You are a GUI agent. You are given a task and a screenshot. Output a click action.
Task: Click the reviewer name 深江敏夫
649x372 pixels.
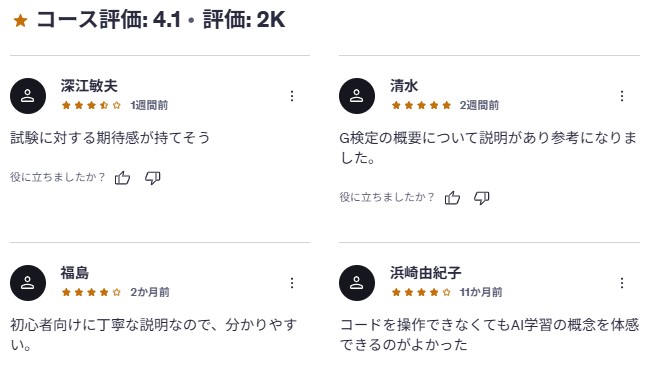pos(89,86)
